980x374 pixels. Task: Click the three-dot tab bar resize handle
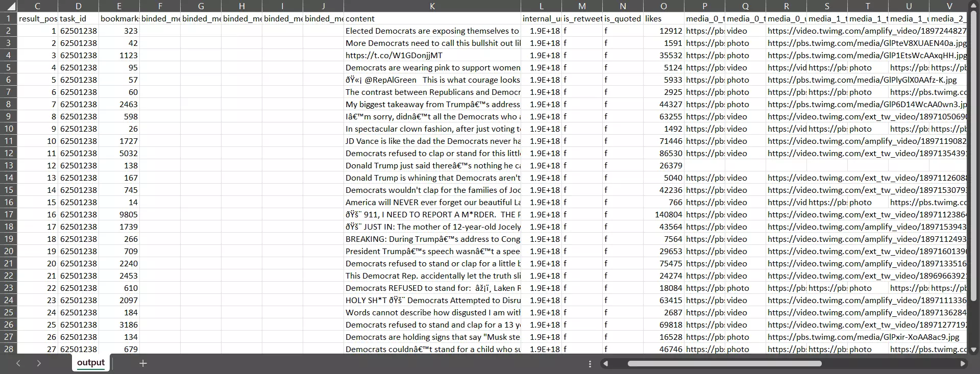(590, 364)
